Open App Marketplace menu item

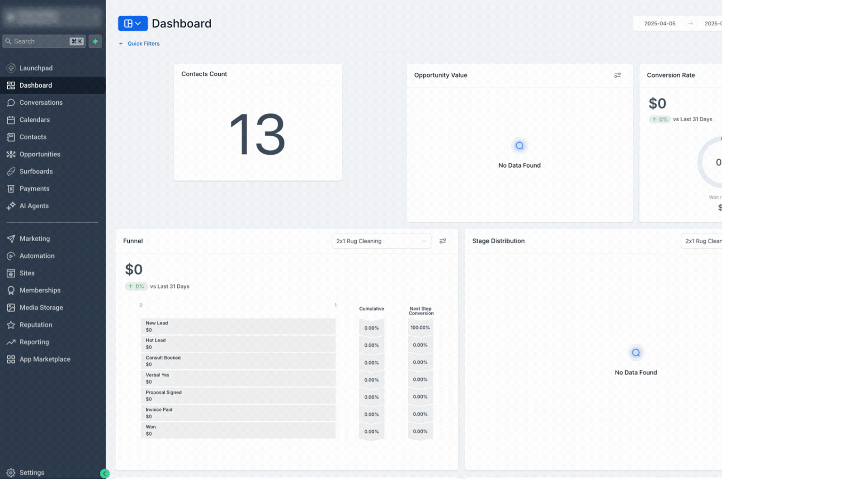coord(45,359)
